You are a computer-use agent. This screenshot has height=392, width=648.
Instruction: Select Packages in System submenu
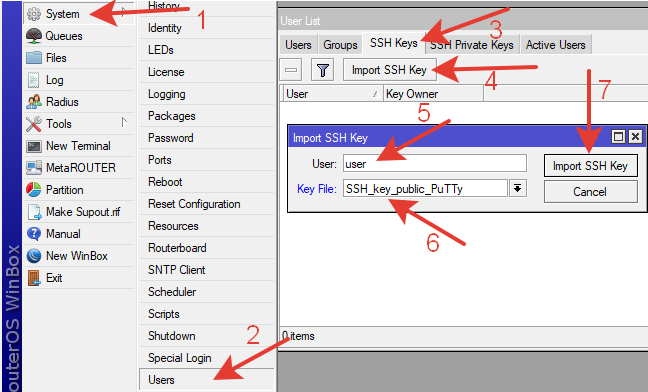click(207, 116)
